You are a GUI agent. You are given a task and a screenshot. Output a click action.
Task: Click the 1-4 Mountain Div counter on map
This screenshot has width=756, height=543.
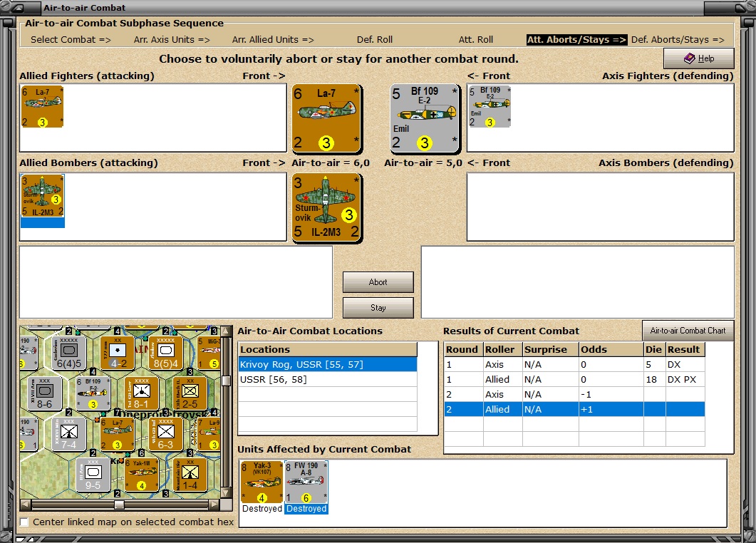(190, 475)
